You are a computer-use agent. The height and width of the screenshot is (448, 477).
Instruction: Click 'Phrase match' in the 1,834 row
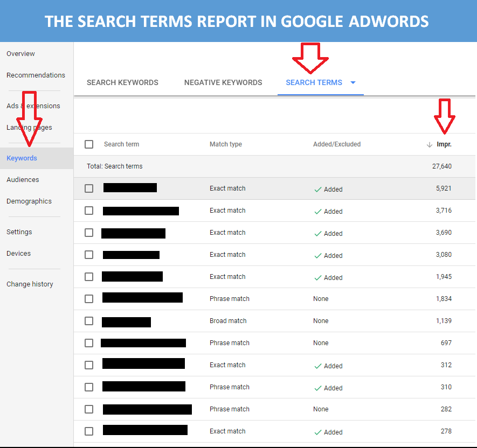click(230, 299)
